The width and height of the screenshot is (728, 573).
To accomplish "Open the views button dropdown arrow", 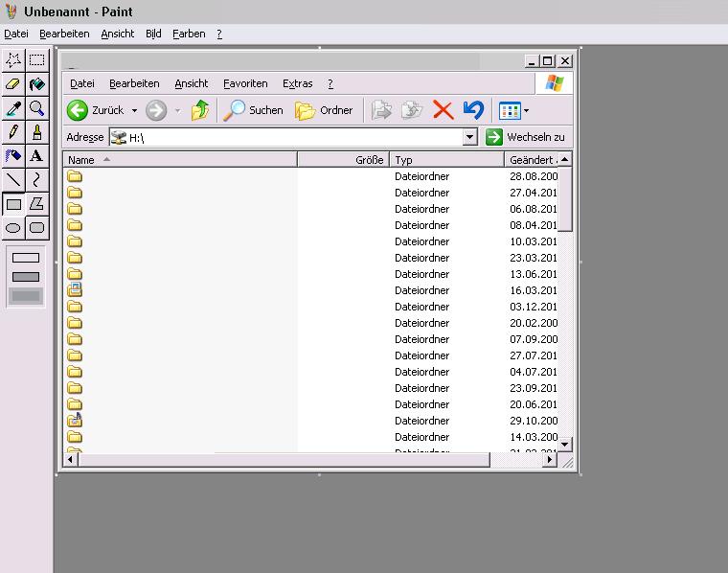I will [x=527, y=111].
